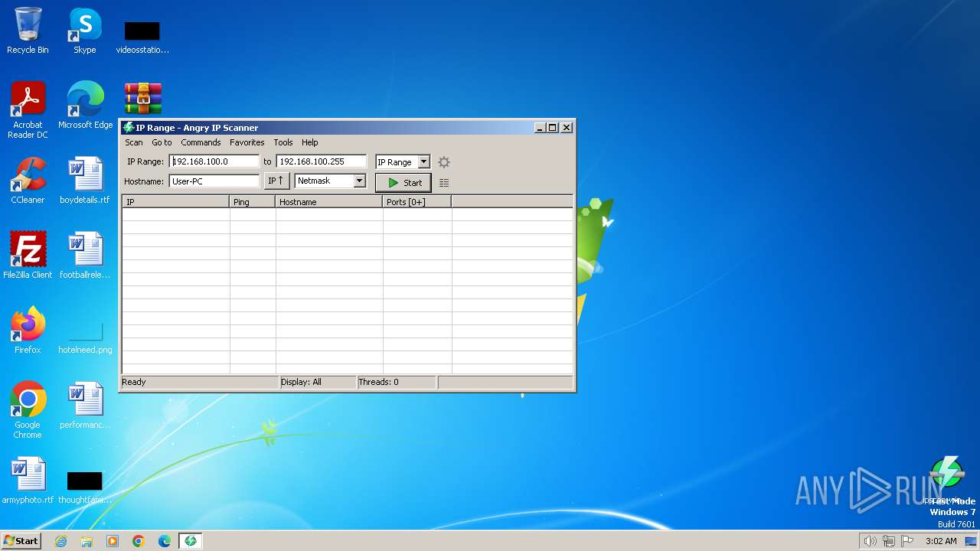The width and height of the screenshot is (980, 551).
Task: Open the fetchers column selector icon
Action: [x=444, y=183]
